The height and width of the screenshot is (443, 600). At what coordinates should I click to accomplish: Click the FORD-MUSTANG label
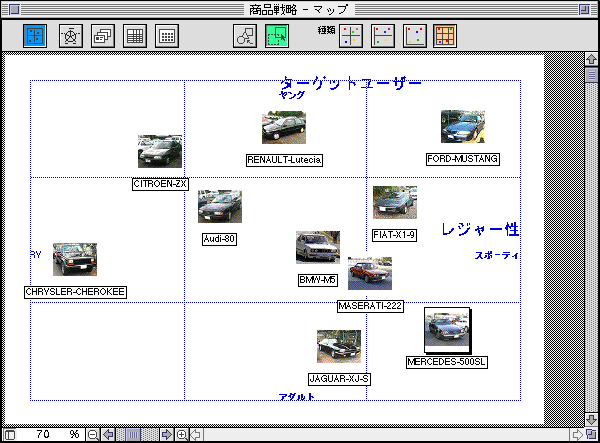tap(463, 159)
